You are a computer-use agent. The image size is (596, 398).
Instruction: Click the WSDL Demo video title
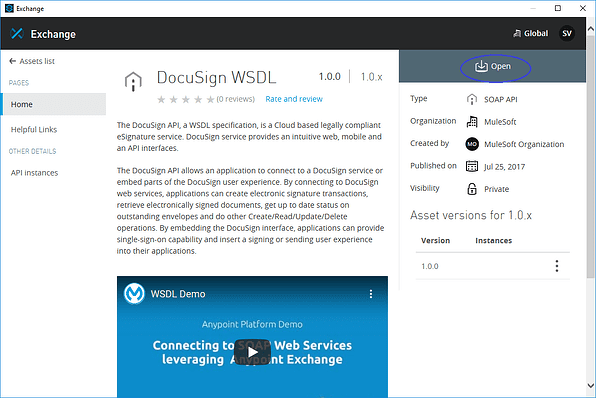coord(178,294)
